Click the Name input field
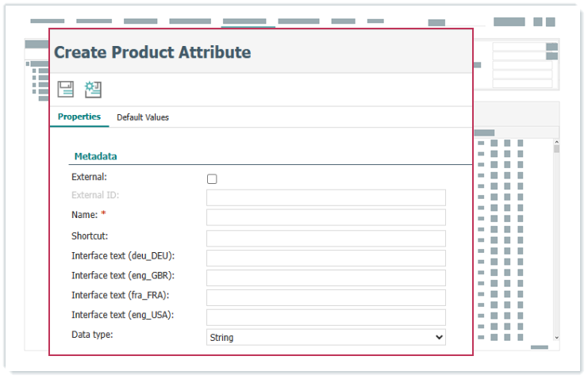Screen dimensions: 588x379 (325, 217)
